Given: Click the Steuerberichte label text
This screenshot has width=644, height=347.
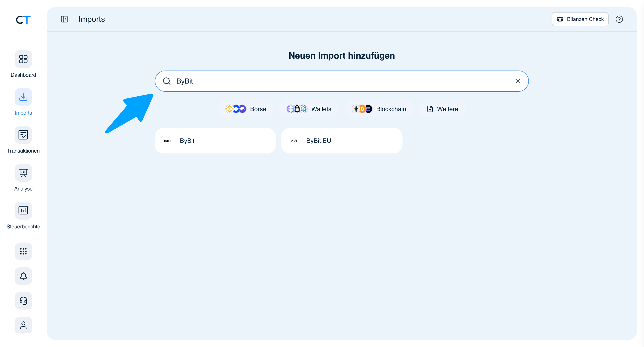Looking at the screenshot, I should click(x=23, y=227).
